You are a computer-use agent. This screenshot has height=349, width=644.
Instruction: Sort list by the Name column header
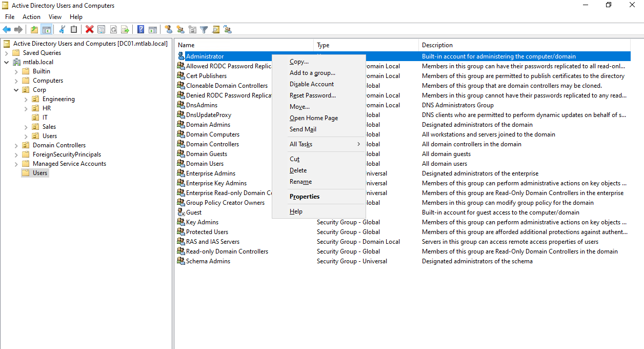coord(244,45)
